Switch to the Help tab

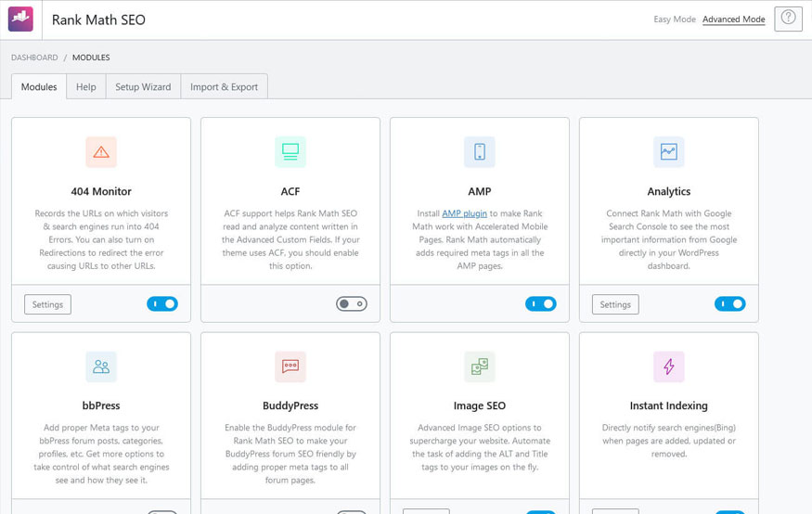(x=86, y=87)
